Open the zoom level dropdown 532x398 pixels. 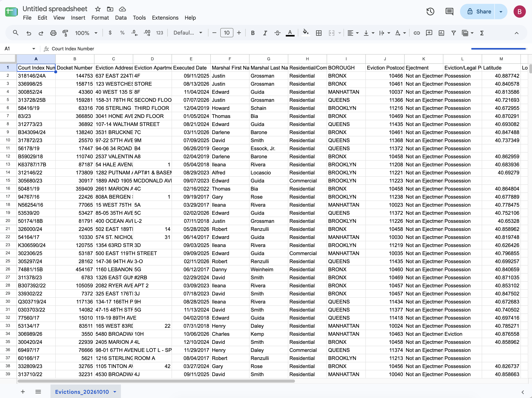[x=86, y=33]
